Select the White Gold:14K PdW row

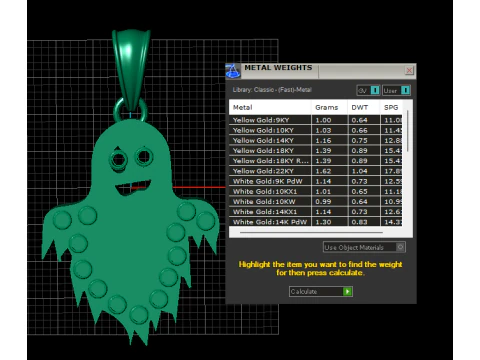(315, 222)
